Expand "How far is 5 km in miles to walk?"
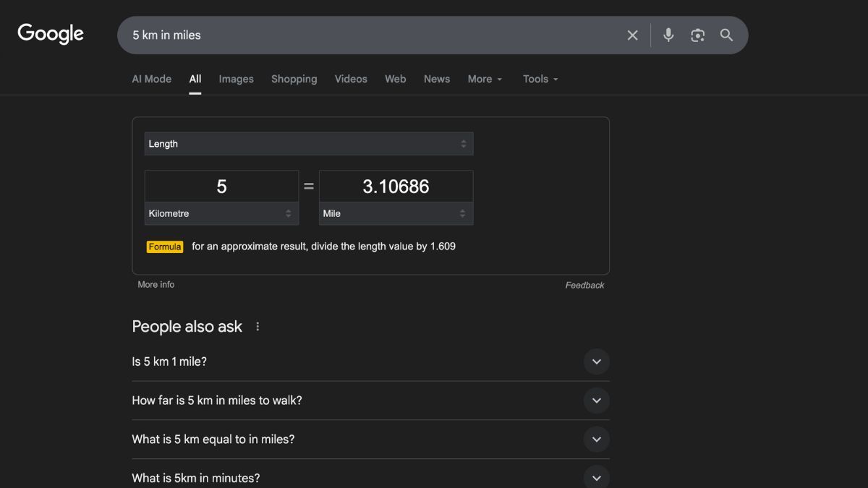 coord(596,401)
